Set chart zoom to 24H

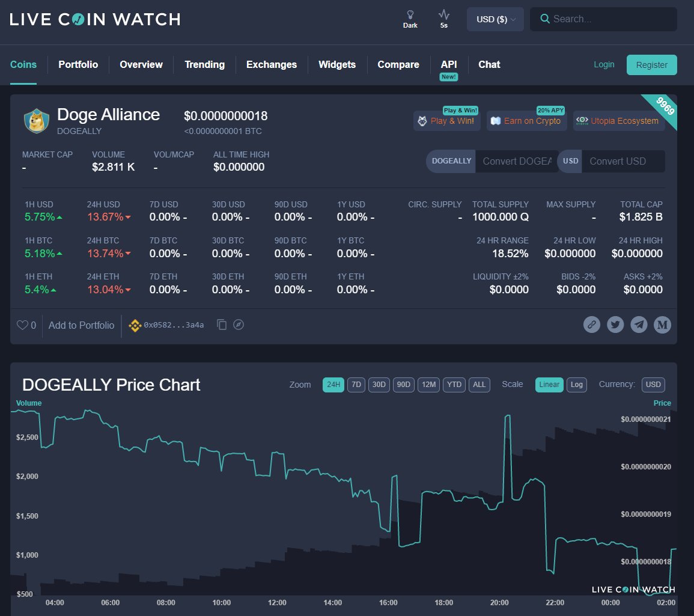coord(333,385)
